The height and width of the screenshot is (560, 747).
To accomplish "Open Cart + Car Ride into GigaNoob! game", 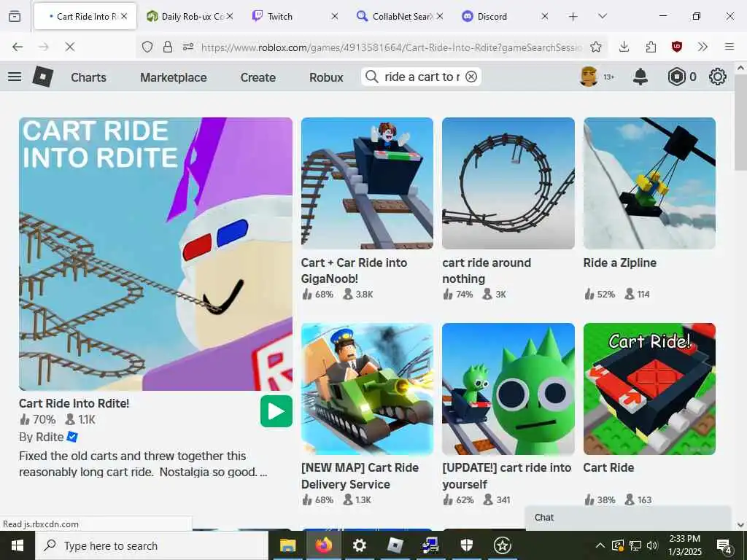I will click(x=368, y=183).
